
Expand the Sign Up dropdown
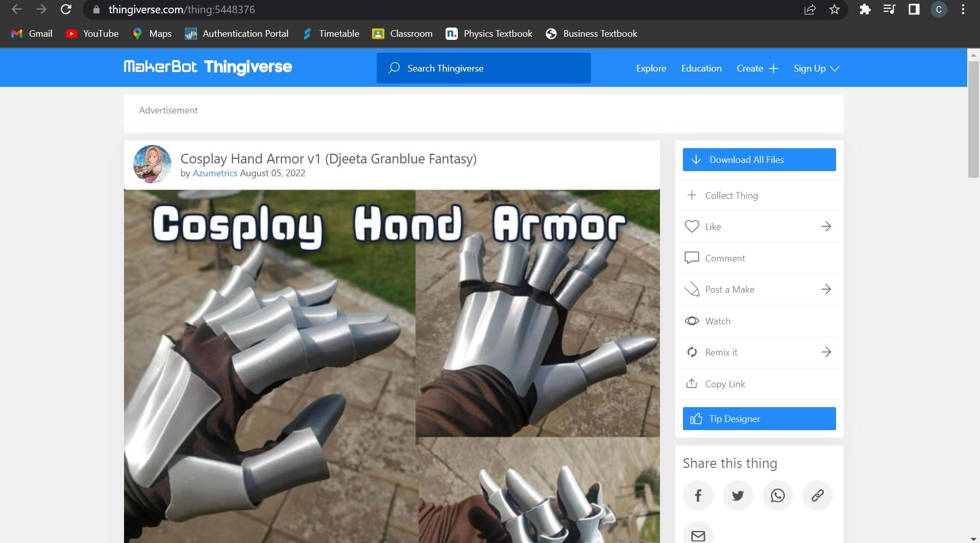[x=815, y=68]
